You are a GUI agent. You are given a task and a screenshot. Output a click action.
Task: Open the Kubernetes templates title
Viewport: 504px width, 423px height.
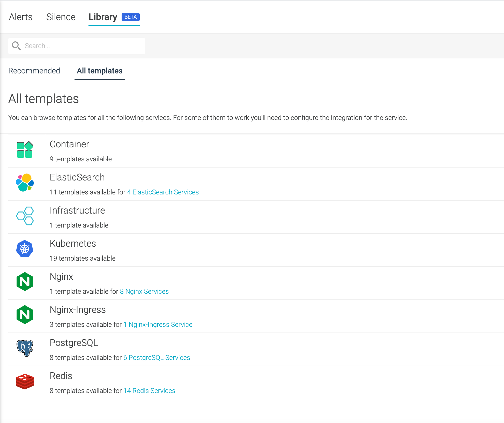point(73,244)
